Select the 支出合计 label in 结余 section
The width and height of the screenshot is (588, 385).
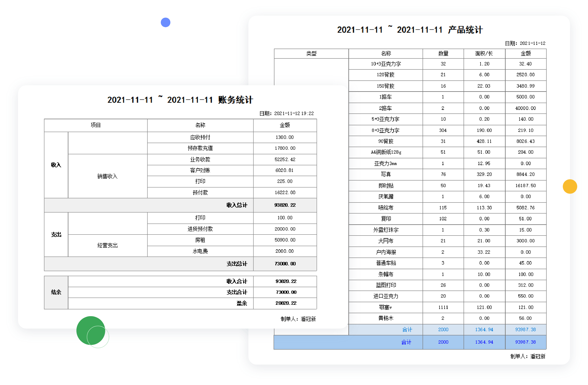click(237, 292)
